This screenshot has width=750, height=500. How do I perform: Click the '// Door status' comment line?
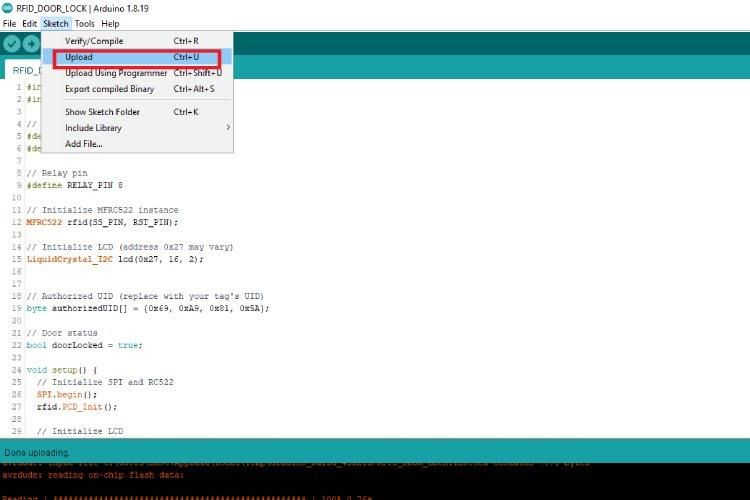click(62, 333)
